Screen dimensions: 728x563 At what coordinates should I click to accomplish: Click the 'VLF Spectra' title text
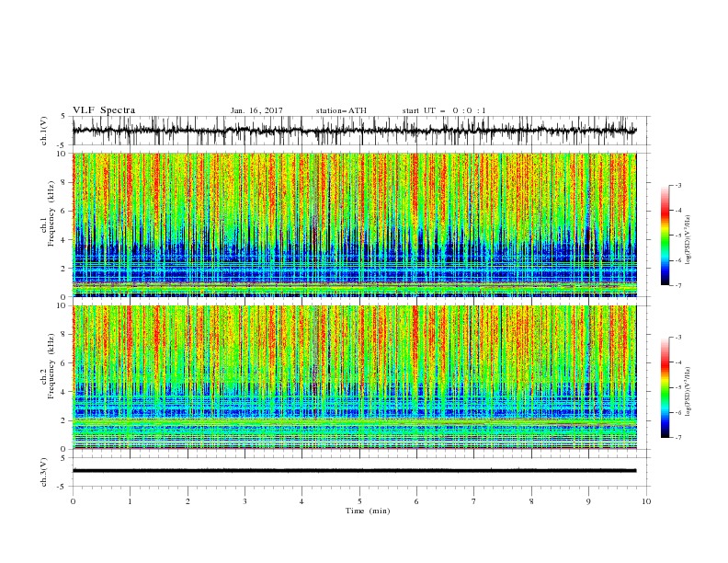click(104, 110)
